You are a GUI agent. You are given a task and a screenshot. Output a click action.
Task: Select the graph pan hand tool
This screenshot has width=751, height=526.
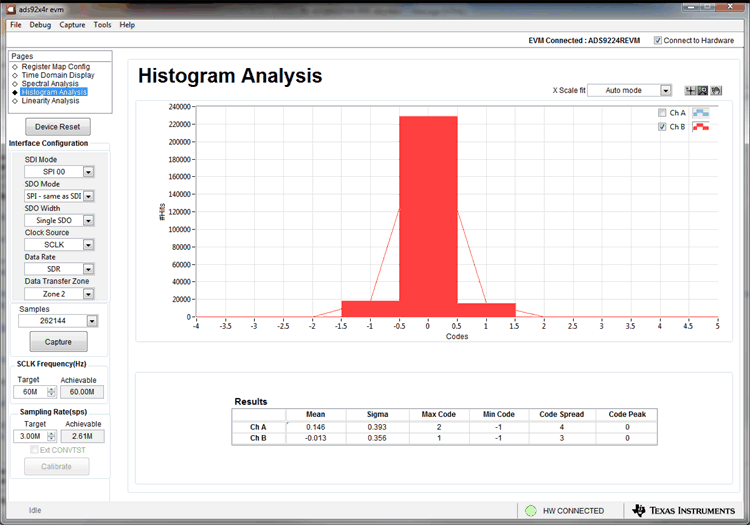pyautogui.click(x=716, y=91)
